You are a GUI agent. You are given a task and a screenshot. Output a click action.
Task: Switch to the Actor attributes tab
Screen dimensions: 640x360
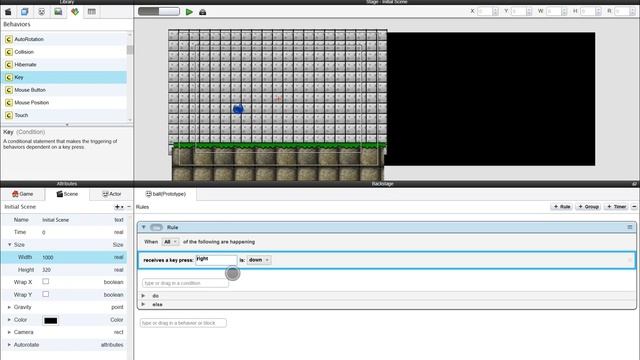coord(111,194)
